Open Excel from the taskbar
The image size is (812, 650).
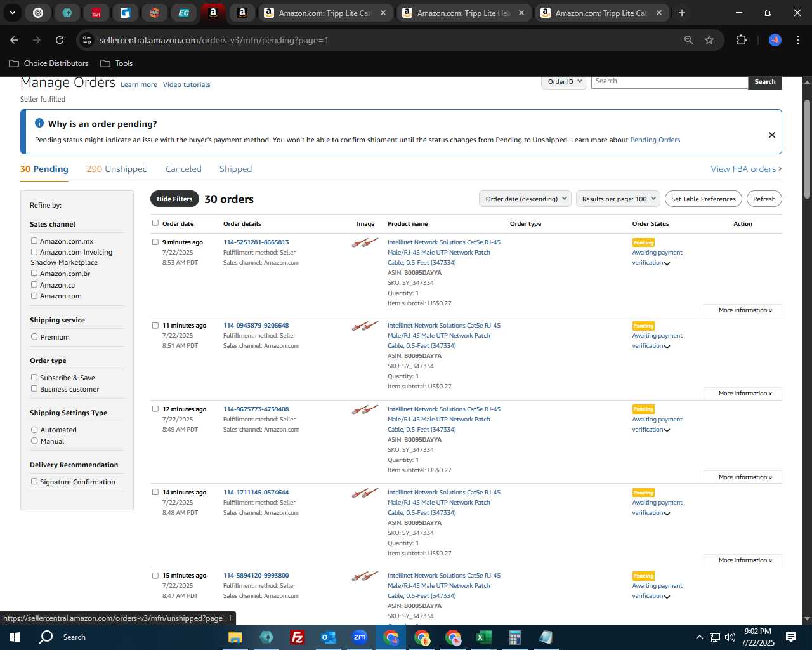tap(483, 637)
